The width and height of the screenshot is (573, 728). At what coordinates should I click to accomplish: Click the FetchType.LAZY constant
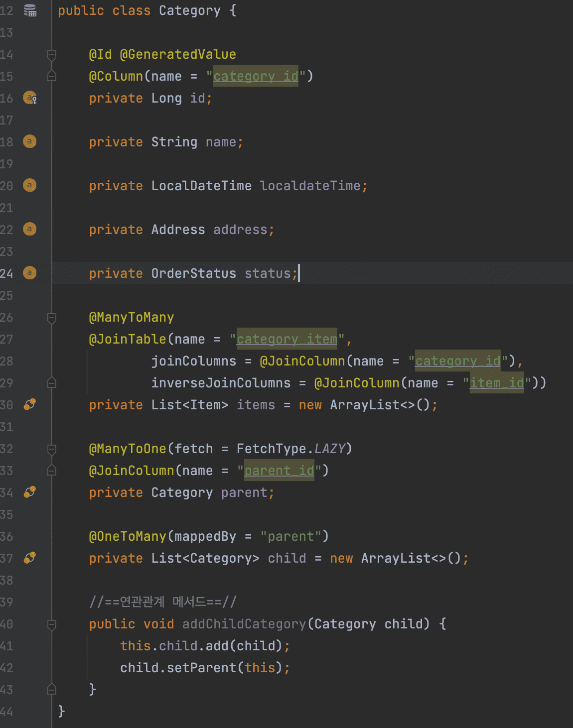[291, 449]
